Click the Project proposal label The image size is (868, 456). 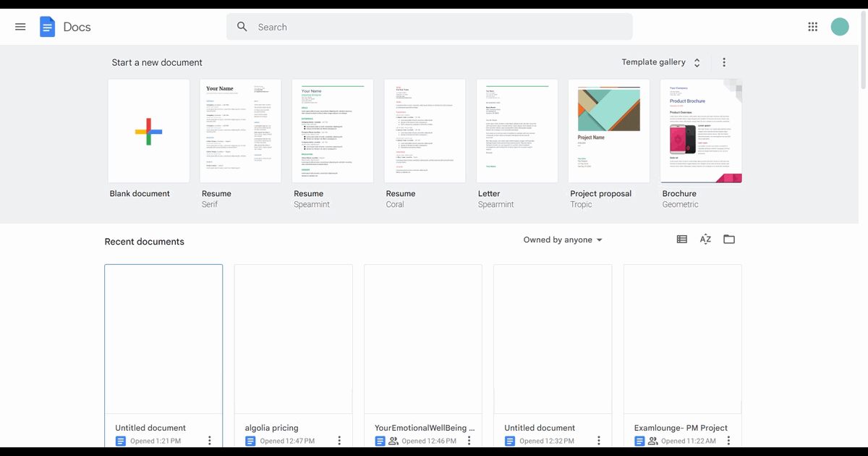[x=600, y=193]
